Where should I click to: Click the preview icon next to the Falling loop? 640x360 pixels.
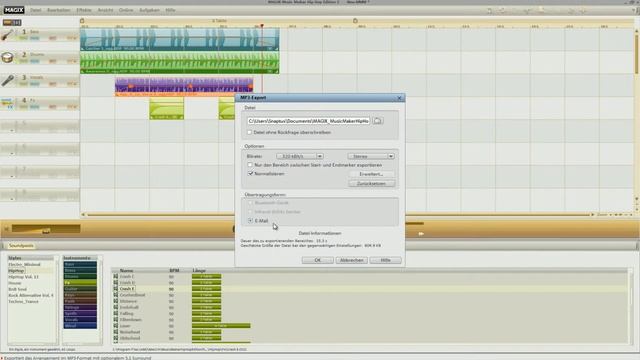(116, 313)
